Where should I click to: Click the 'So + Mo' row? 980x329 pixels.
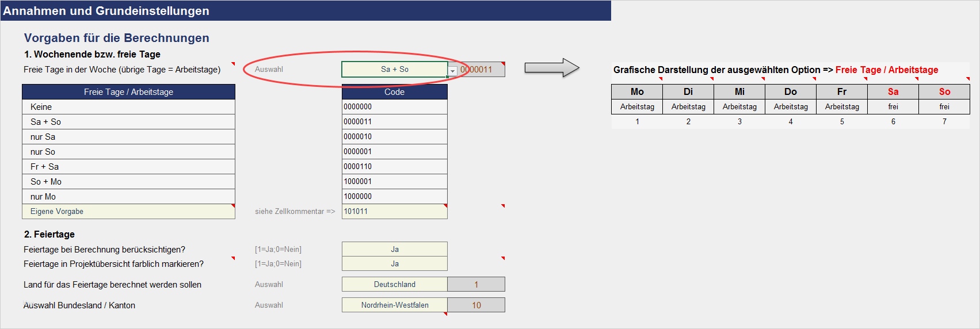pos(128,181)
